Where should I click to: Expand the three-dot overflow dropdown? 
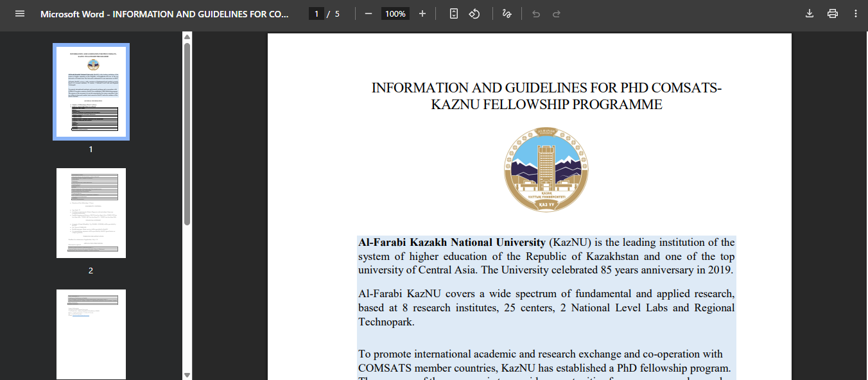[x=856, y=13]
